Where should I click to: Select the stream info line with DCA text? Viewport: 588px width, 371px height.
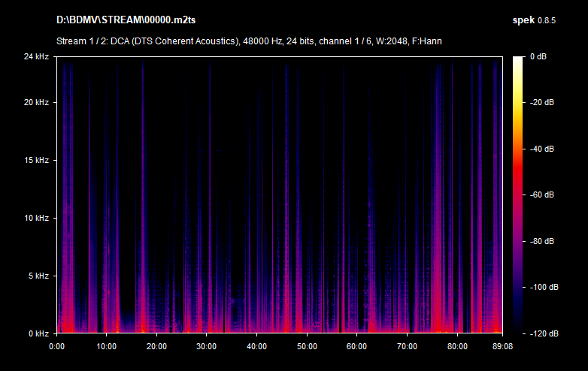[249, 41]
